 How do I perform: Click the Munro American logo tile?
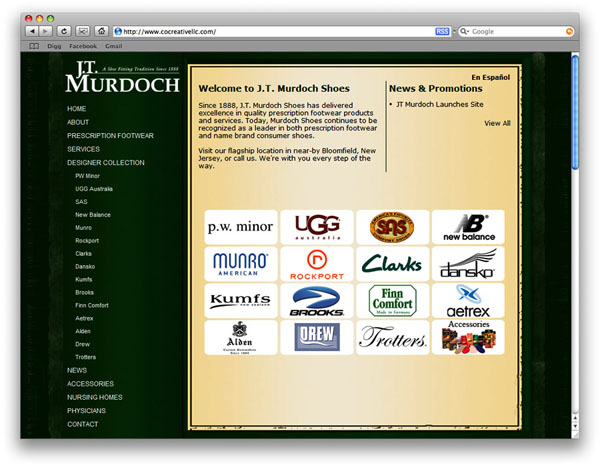coord(241,264)
